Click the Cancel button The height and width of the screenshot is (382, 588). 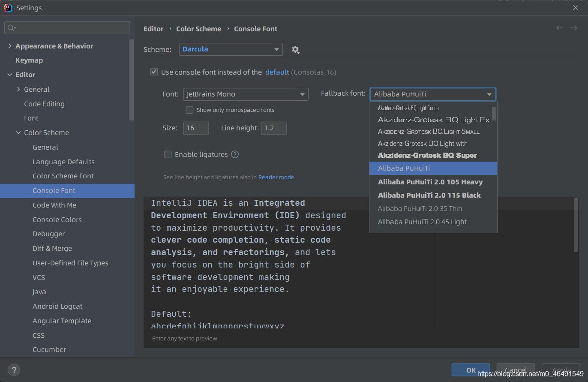(x=516, y=370)
